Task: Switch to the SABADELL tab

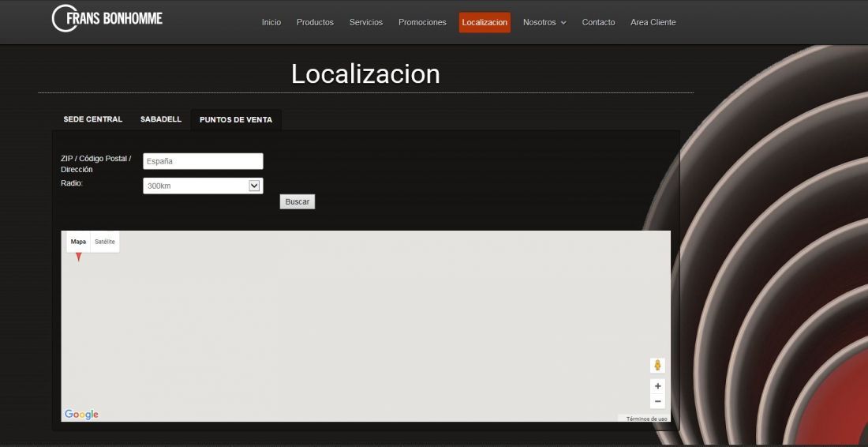Action: [161, 119]
